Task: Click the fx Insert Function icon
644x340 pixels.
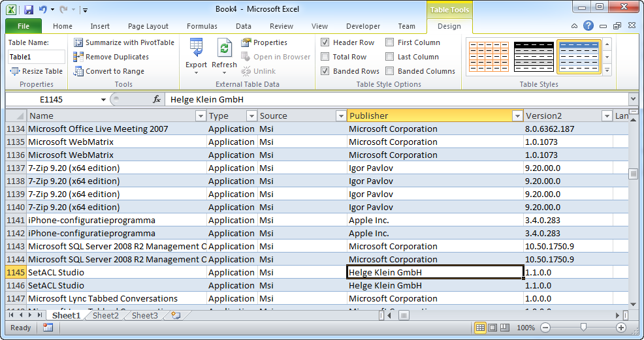Action: click(x=157, y=99)
